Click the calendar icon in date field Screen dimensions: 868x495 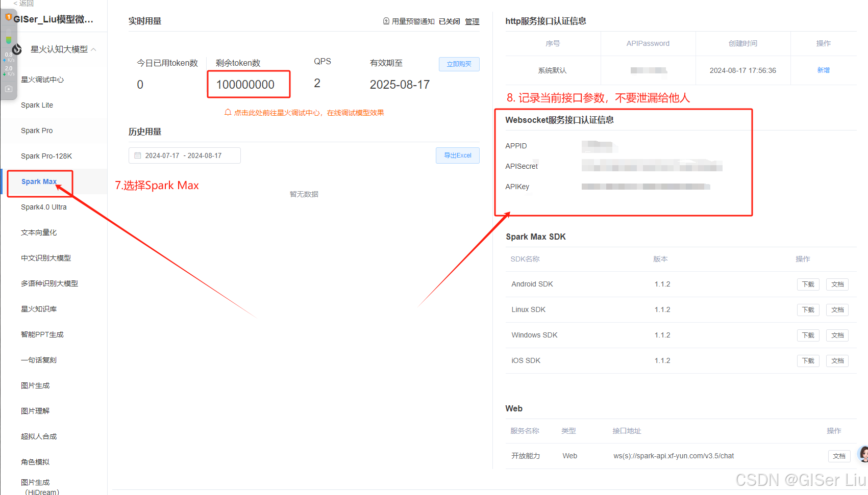point(138,155)
